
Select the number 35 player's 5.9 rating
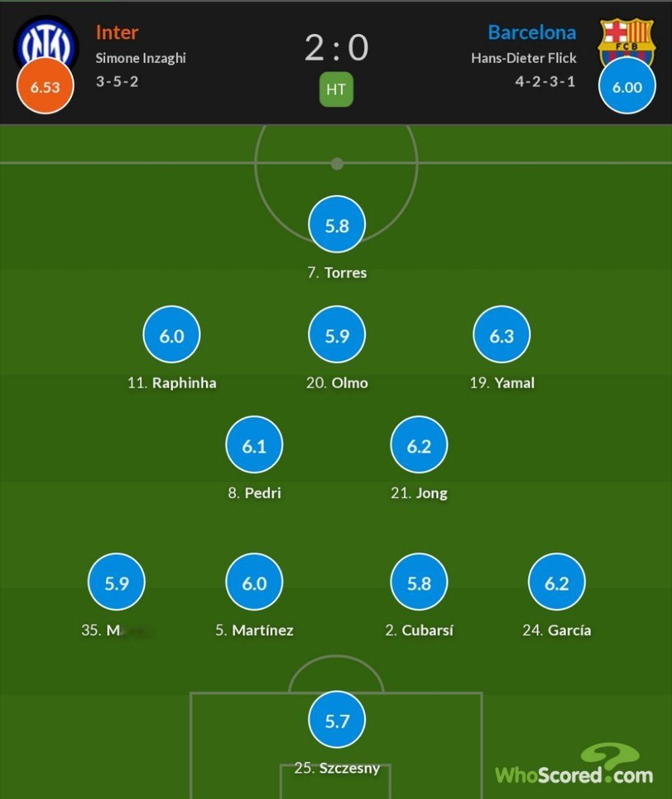pyautogui.click(x=116, y=582)
